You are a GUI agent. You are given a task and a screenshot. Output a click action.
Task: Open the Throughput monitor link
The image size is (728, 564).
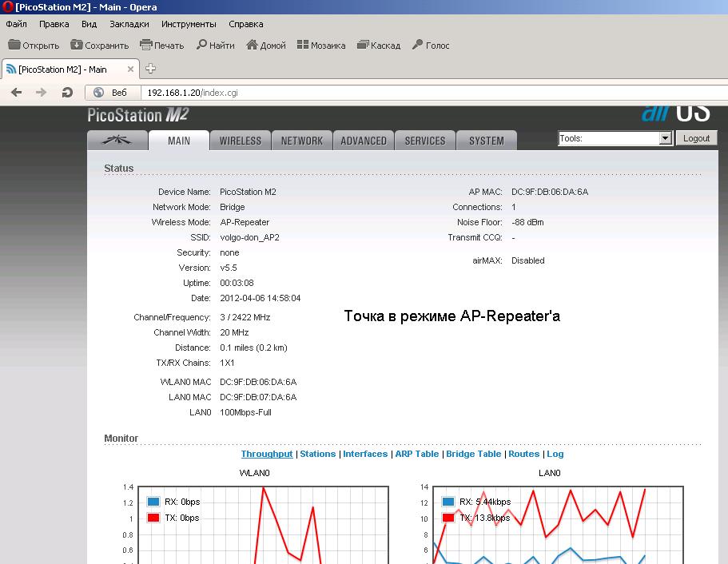[x=267, y=454]
